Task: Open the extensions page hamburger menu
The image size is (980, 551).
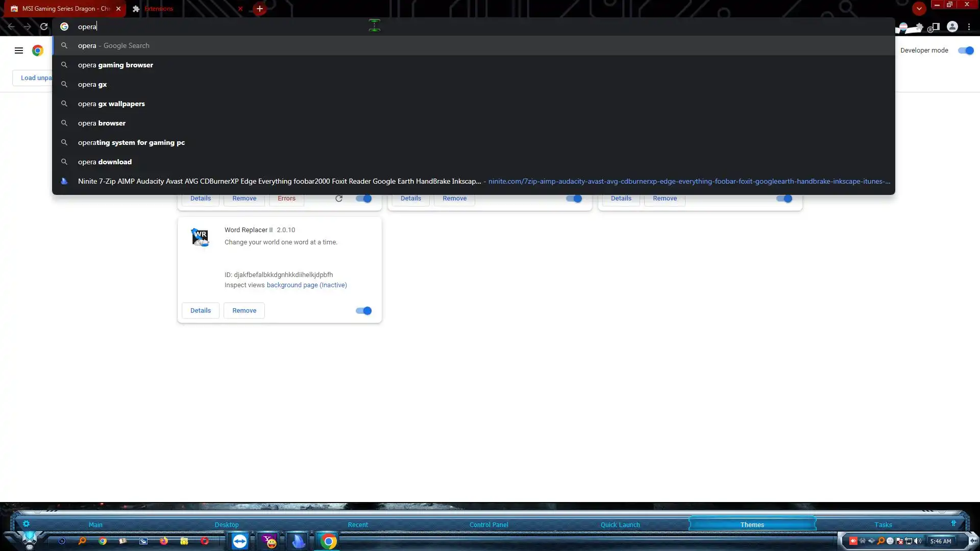Action: pyautogui.click(x=19, y=51)
